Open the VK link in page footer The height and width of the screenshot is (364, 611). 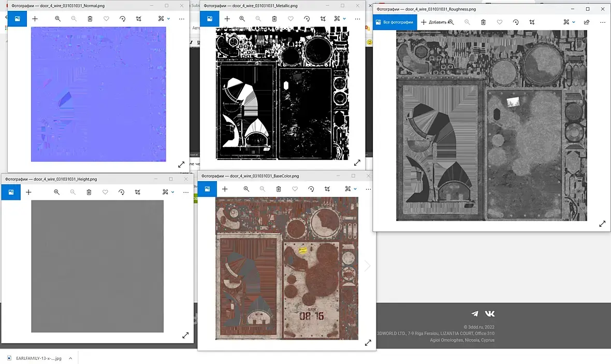pos(490,314)
